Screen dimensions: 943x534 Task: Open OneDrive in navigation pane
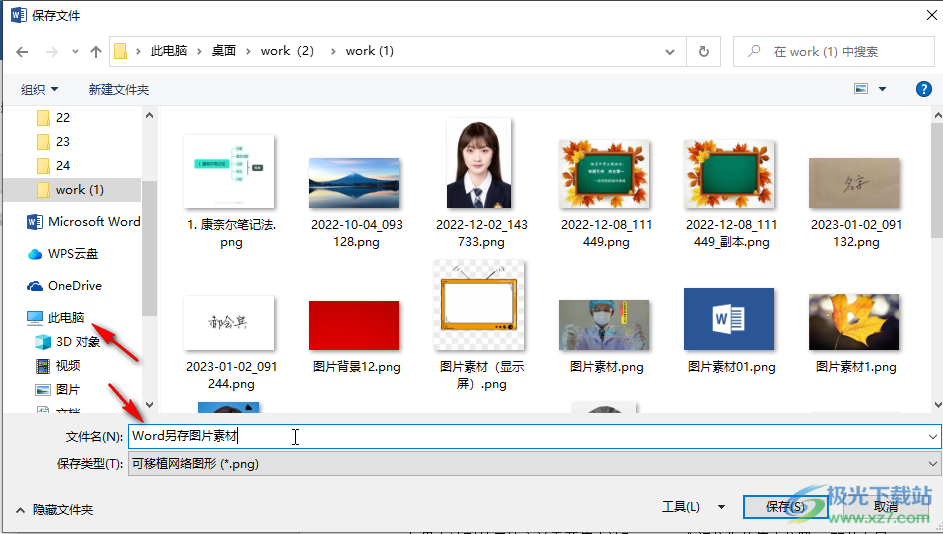[64, 286]
